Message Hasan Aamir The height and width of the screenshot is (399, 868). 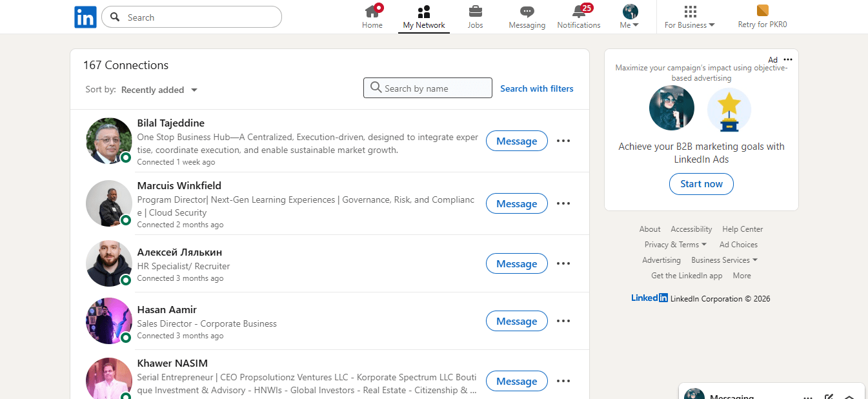(516, 321)
